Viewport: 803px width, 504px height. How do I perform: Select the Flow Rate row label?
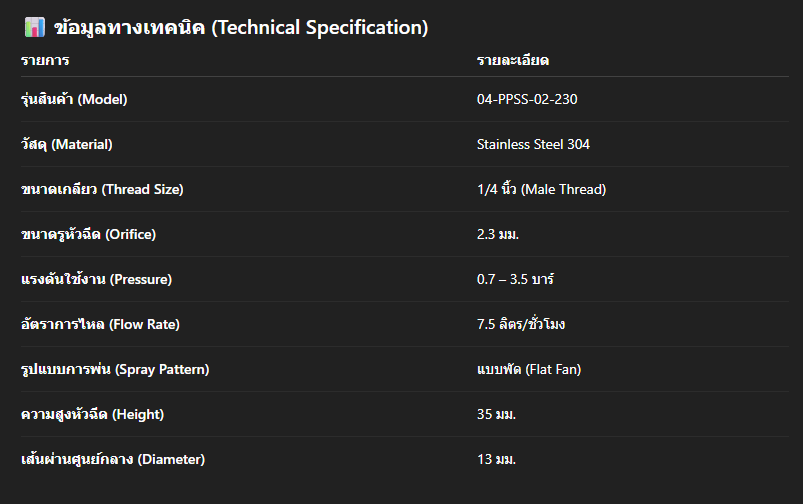pyautogui.click(x=100, y=324)
